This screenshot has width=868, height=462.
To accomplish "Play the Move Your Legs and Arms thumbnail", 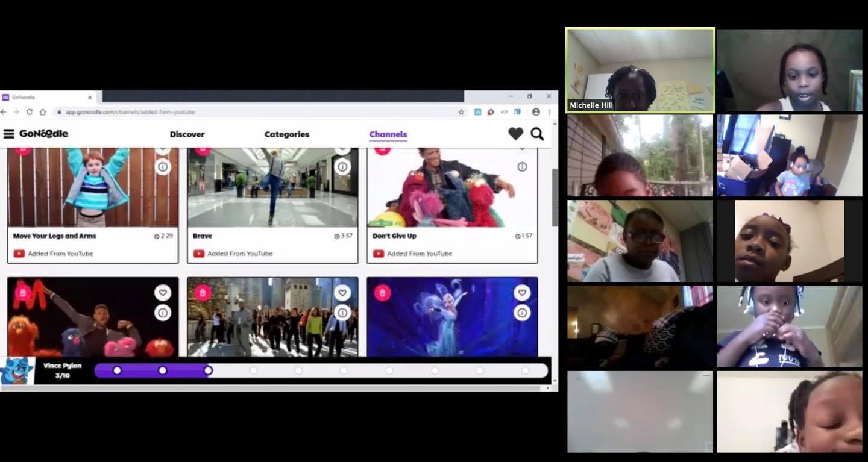I will (x=93, y=187).
